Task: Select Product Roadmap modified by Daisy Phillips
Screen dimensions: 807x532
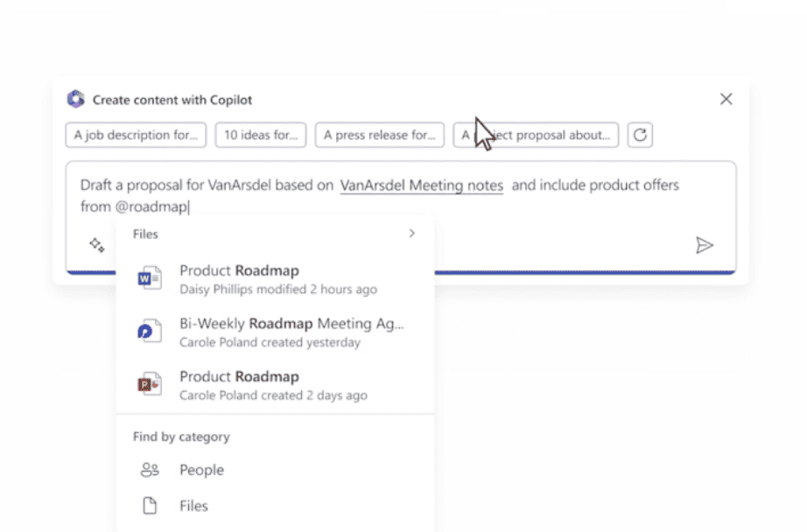Action: pos(277,279)
